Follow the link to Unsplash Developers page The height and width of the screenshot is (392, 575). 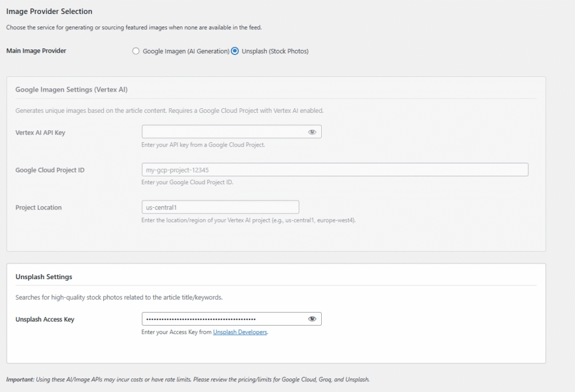tap(240, 332)
